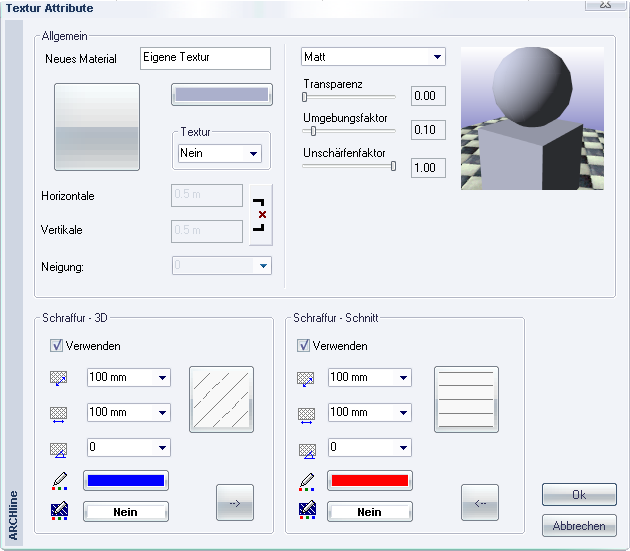Click the lavender material color swatch
630x551 pixels.
tap(222, 95)
